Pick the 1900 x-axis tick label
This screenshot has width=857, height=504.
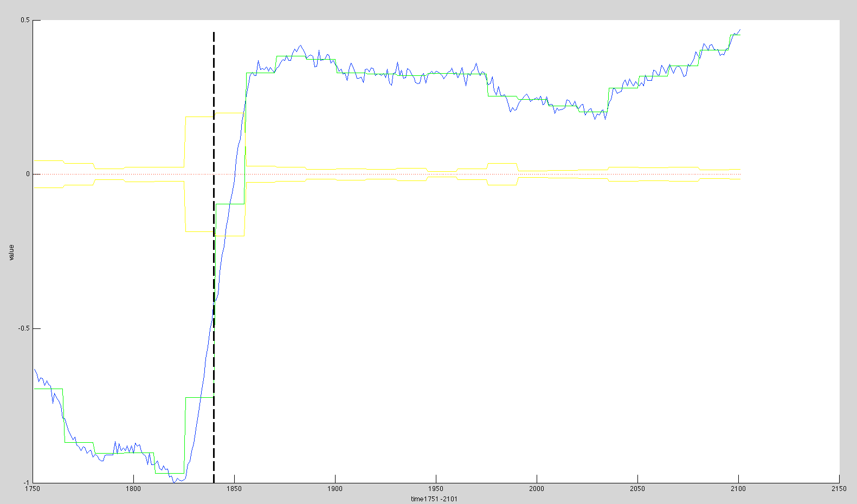pyautogui.click(x=335, y=489)
